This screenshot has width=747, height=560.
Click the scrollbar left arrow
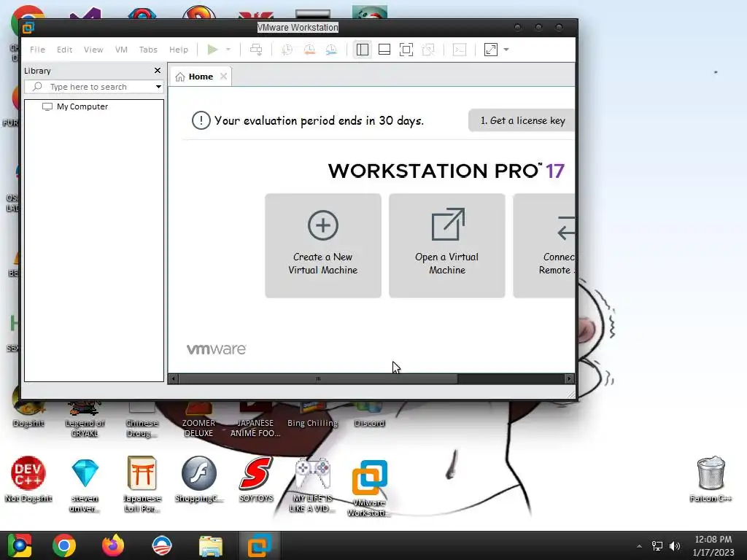[174, 379]
